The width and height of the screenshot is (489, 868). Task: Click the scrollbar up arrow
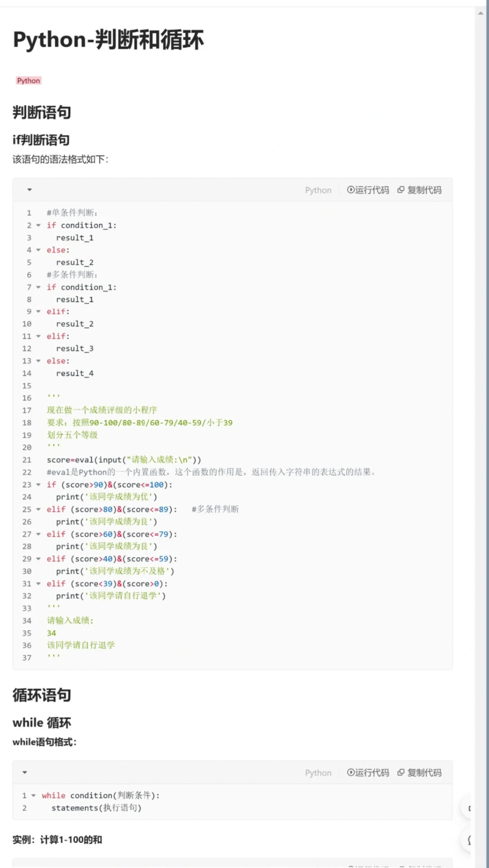480,13
